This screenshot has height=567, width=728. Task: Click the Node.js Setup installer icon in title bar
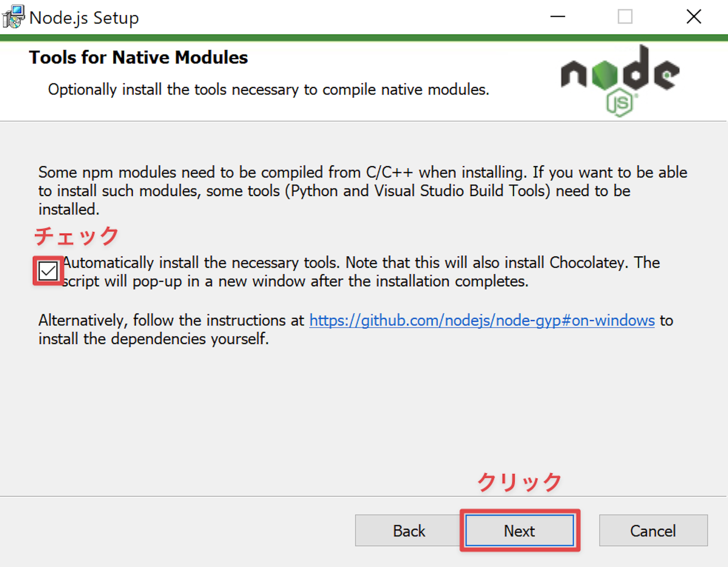[x=14, y=17]
